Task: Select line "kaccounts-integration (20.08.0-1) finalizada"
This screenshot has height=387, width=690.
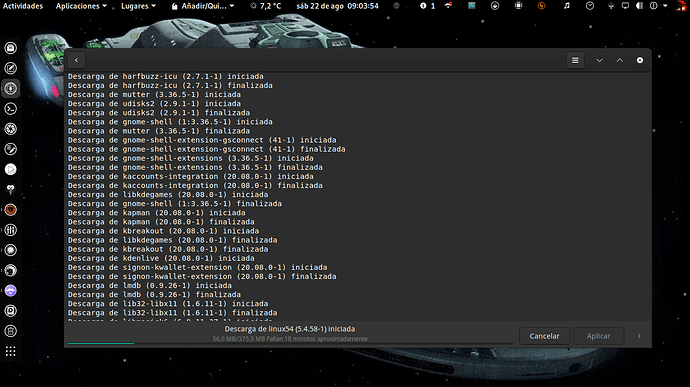Action: point(195,186)
